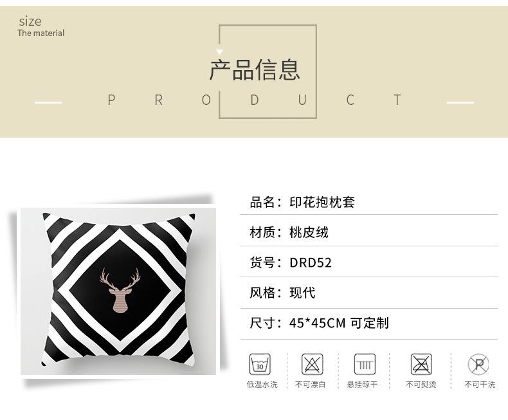The image size is (508, 420).
Task: Click the low-temperature wash 30 icon
Action: (x=260, y=364)
